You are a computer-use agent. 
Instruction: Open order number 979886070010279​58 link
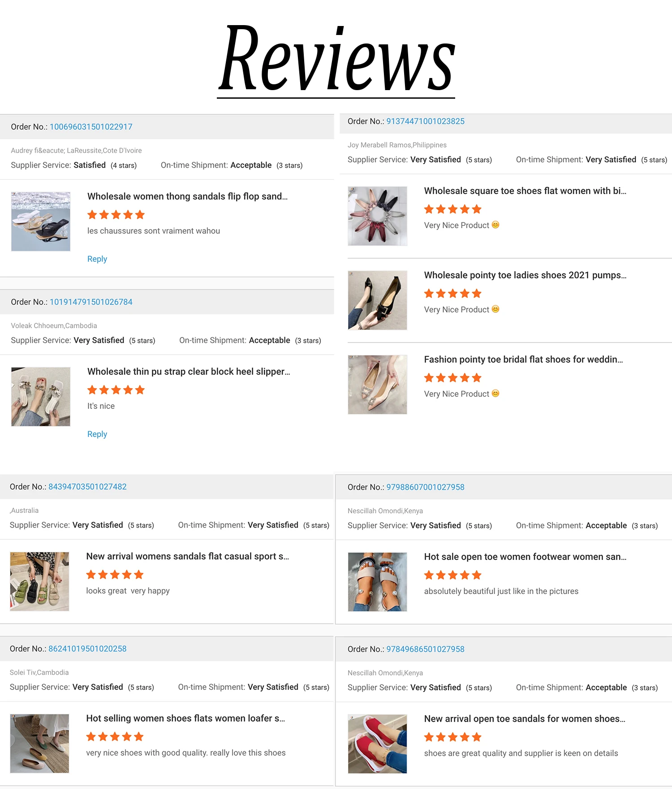coord(425,487)
